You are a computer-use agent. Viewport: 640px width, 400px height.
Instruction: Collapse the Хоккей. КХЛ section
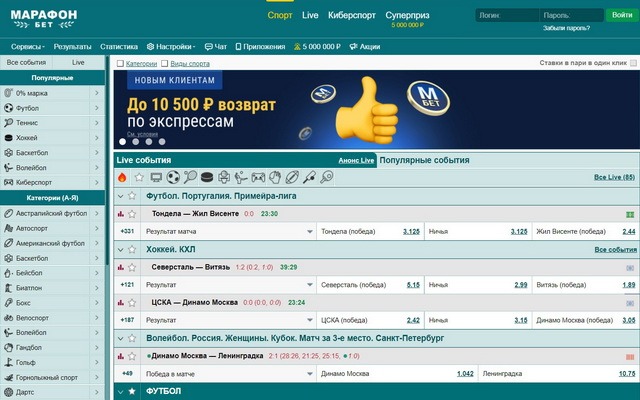[120, 250]
